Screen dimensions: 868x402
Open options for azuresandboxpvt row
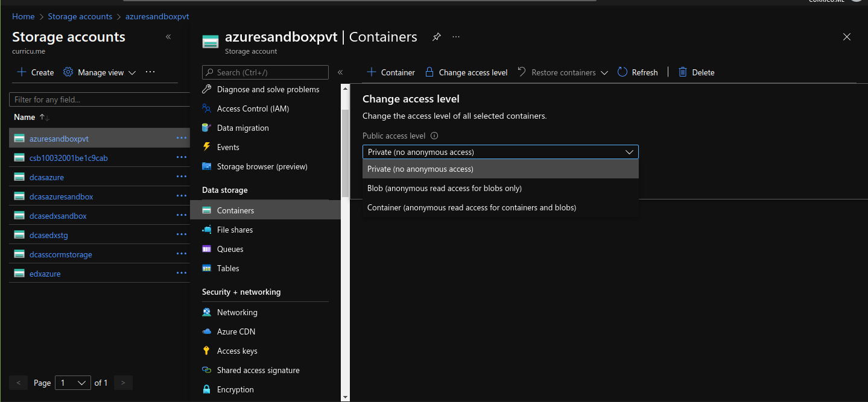[182, 138]
